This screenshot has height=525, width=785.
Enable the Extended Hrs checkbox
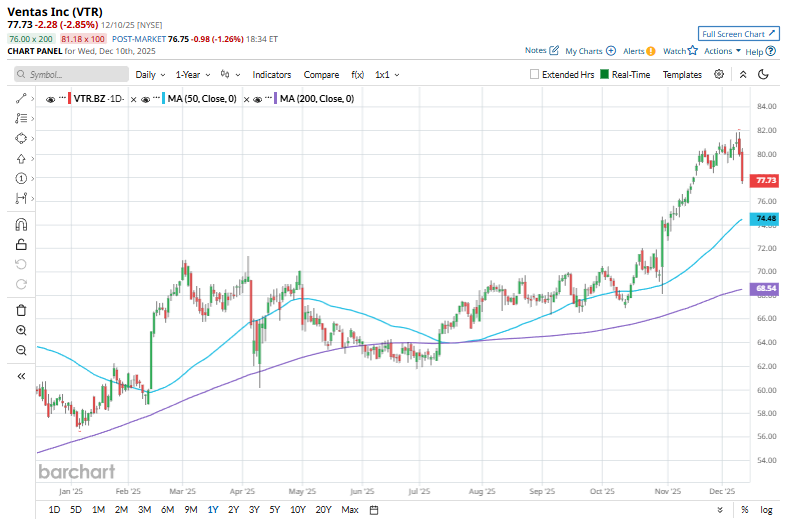tap(535, 75)
